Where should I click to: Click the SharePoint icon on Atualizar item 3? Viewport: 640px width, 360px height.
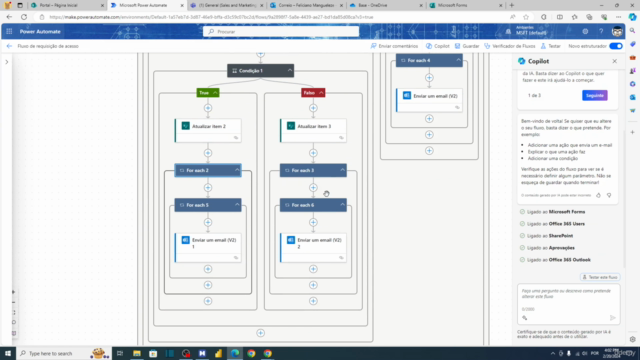point(291,126)
